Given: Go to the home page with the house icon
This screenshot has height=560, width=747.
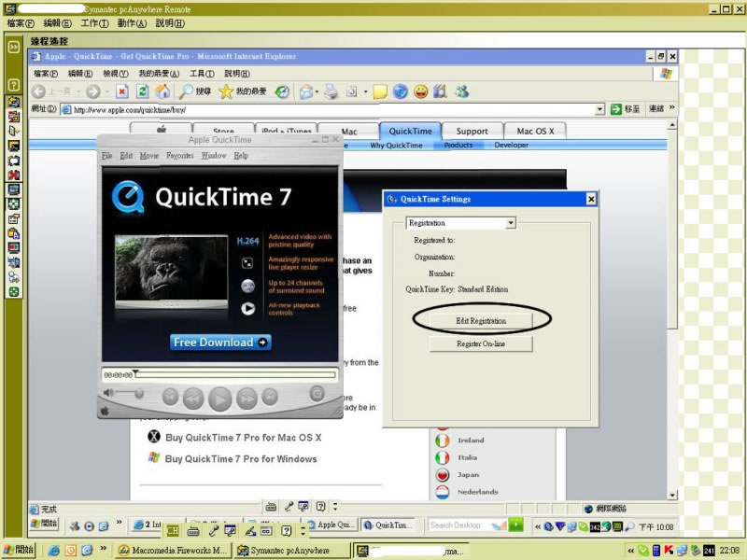Looking at the screenshot, I should coord(162,91).
